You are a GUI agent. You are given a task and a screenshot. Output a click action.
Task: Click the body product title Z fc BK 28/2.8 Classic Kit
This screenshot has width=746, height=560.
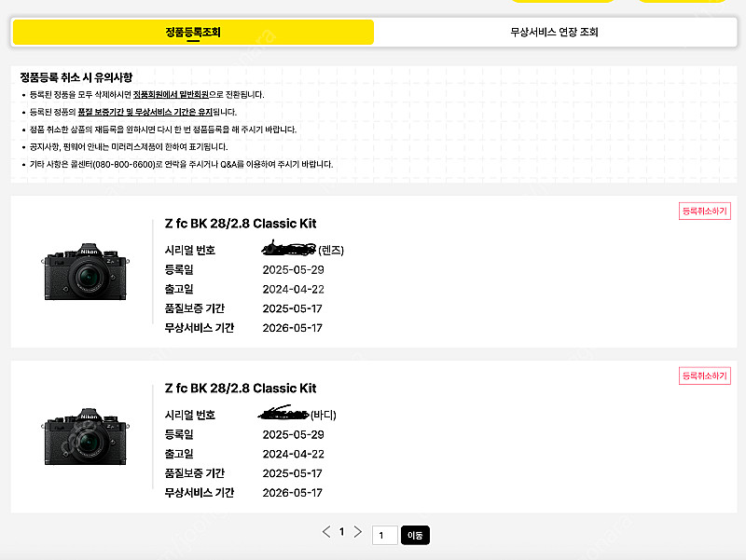click(x=241, y=389)
